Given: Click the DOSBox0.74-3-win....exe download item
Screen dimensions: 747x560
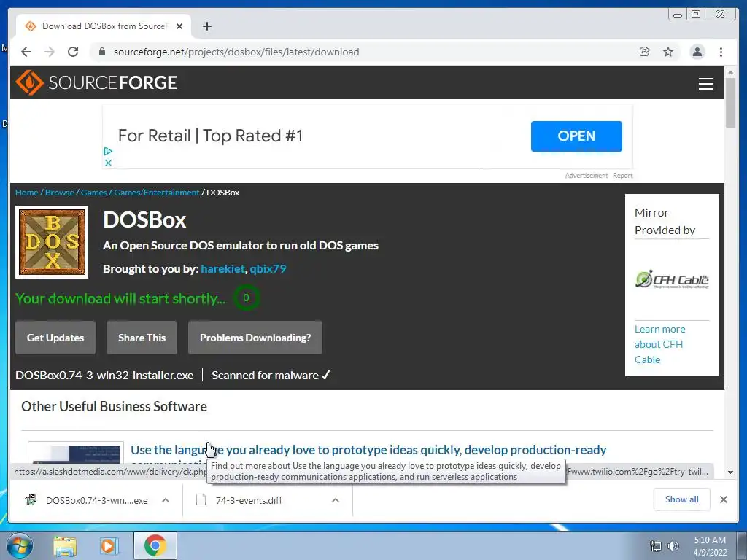Looking at the screenshot, I should tap(97, 500).
